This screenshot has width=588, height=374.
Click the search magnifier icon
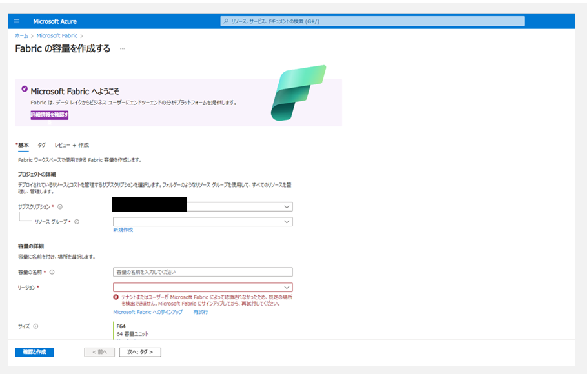[226, 21]
